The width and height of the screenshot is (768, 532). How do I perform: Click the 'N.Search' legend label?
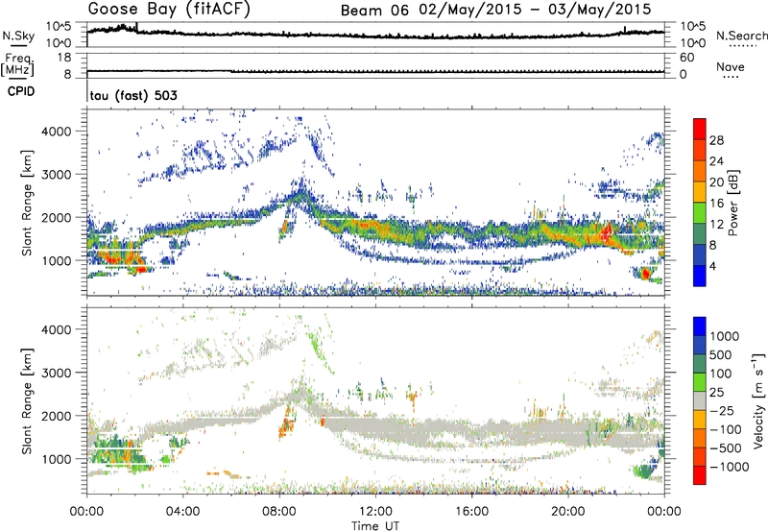tap(741, 36)
